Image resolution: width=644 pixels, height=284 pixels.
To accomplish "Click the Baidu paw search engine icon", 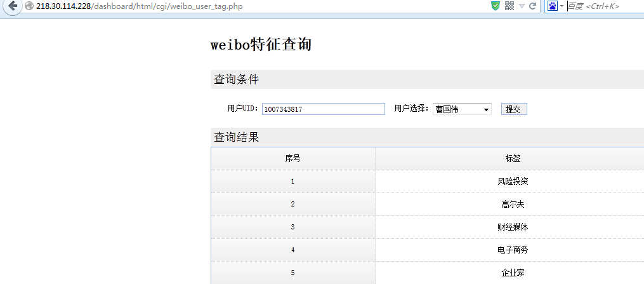I will click(x=553, y=6).
